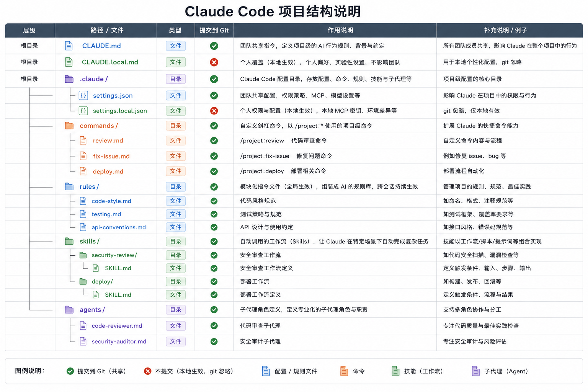Screen dimensions: 588x392
Task: Click the purple folder icon beside agents /
Action: (x=69, y=309)
